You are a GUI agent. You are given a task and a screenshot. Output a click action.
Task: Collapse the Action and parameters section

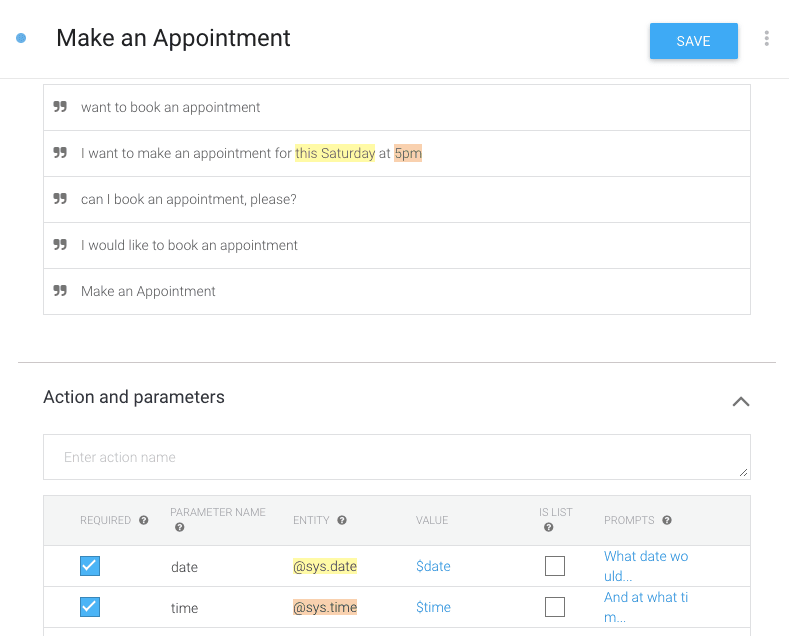coord(741,401)
